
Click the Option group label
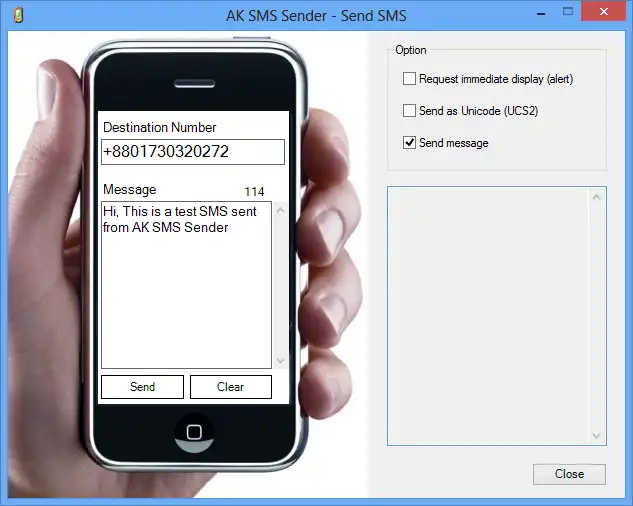point(411,50)
